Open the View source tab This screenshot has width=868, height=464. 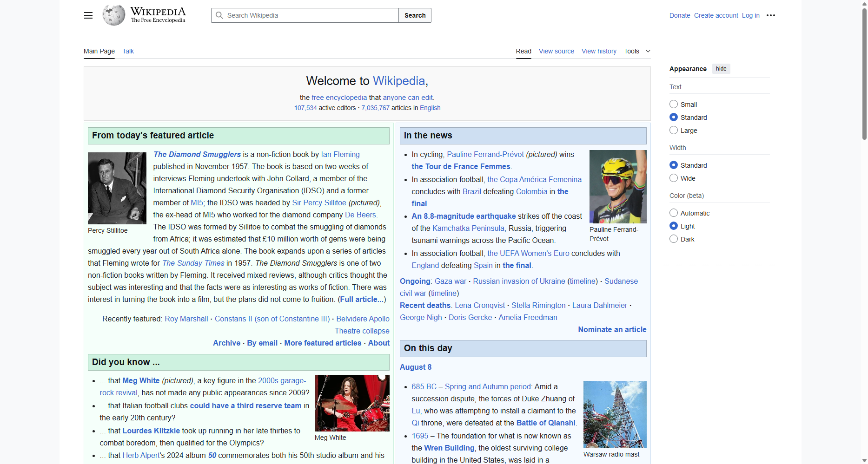coord(557,51)
